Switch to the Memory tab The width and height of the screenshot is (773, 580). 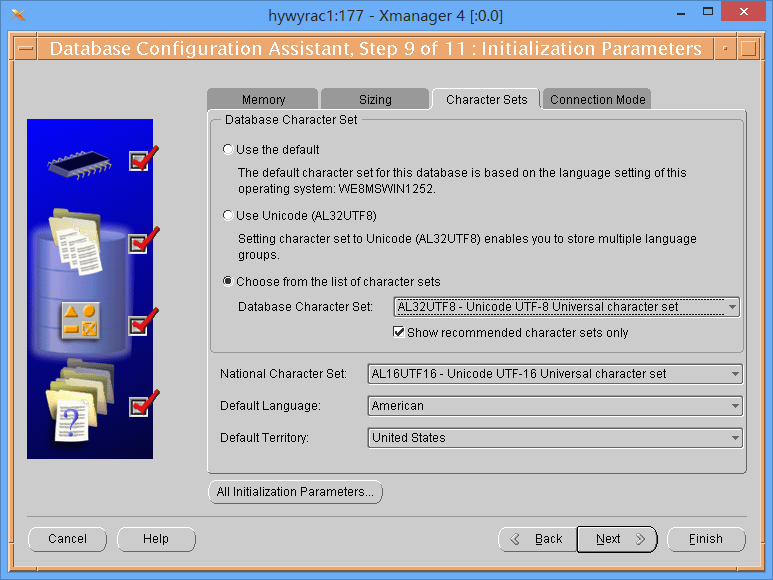click(263, 100)
